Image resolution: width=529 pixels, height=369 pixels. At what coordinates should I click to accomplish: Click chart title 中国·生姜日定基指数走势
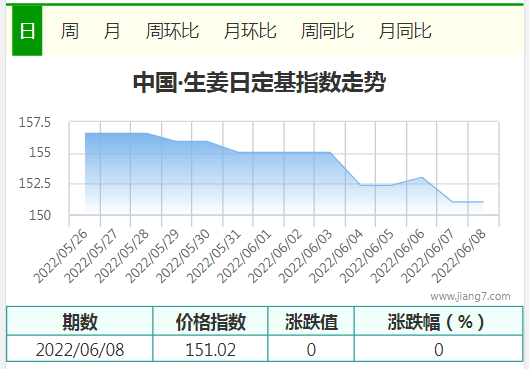[x=259, y=82]
